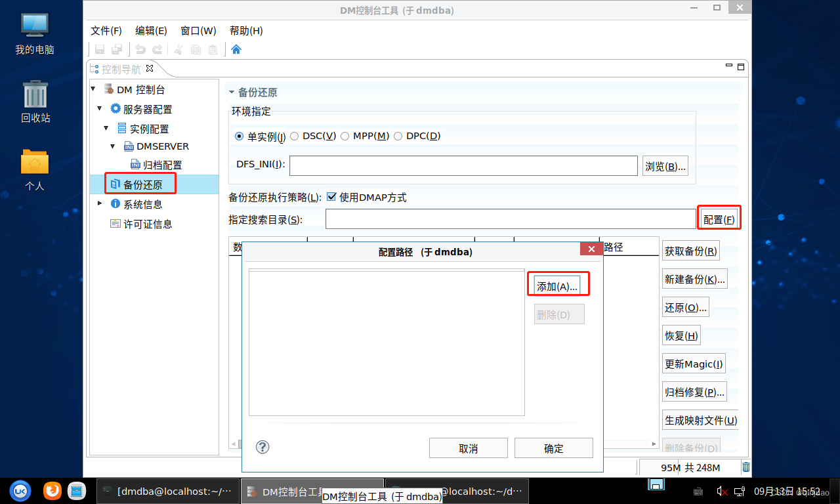The height and width of the screenshot is (504, 840).
Task: Maximize the 控制导航 panel
Action: 741,66
